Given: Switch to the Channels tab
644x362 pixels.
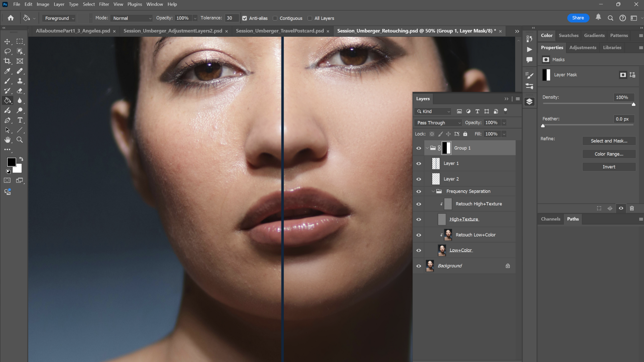Looking at the screenshot, I should point(550,219).
